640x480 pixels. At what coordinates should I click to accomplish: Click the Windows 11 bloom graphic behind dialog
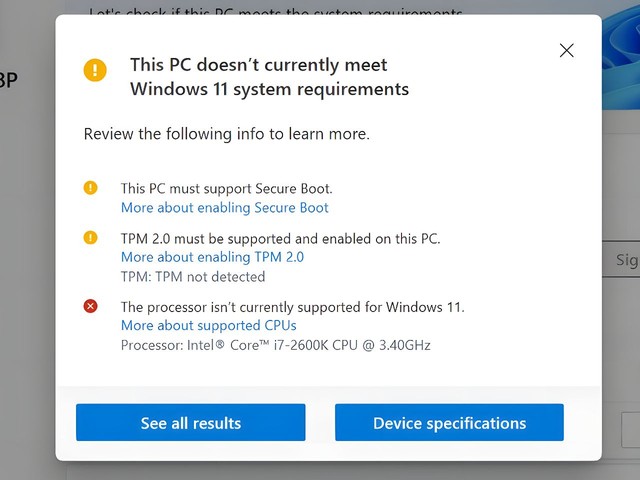620,50
